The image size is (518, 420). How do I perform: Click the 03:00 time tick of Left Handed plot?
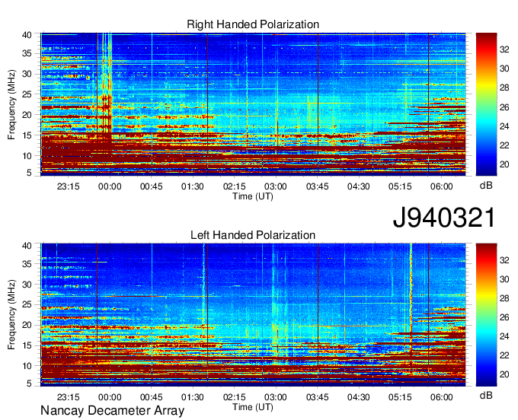point(276,397)
